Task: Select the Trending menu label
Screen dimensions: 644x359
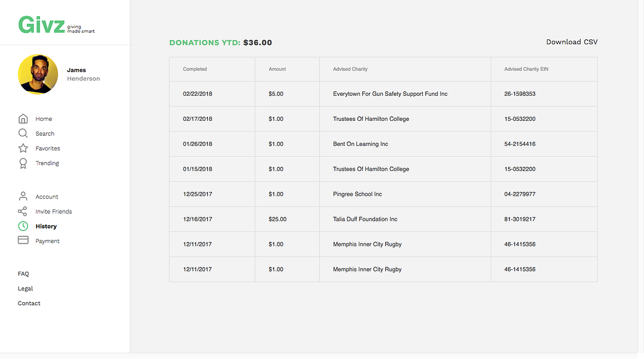Action: (x=47, y=163)
